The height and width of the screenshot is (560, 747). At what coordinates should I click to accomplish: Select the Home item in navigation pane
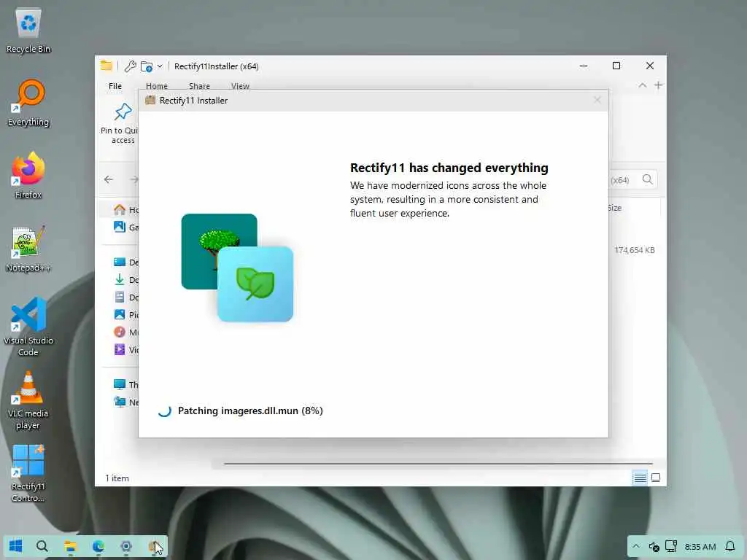pos(125,209)
